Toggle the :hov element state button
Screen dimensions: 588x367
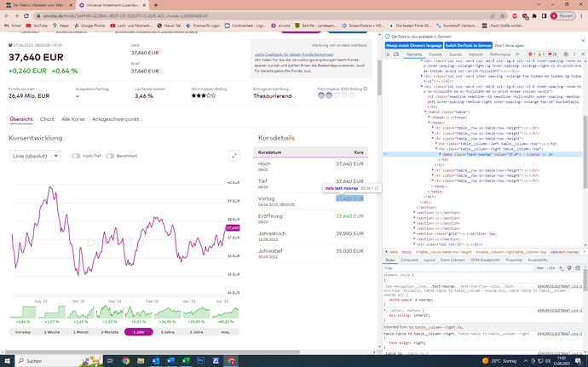pyautogui.click(x=539, y=268)
